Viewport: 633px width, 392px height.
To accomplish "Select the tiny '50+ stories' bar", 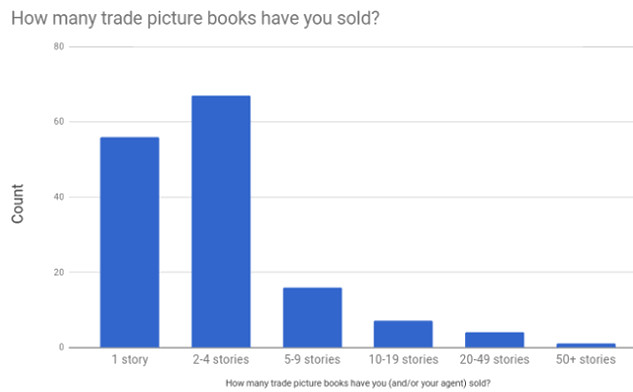I will click(x=586, y=345).
